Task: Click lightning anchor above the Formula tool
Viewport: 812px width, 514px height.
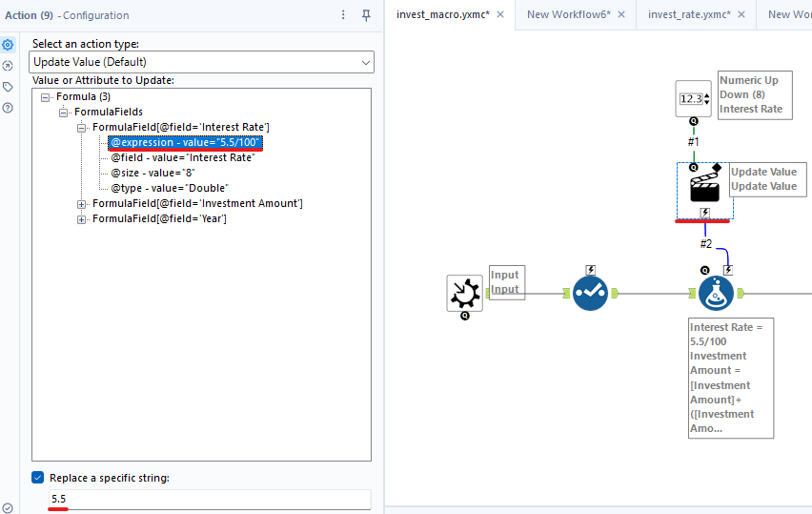Action: (728, 270)
